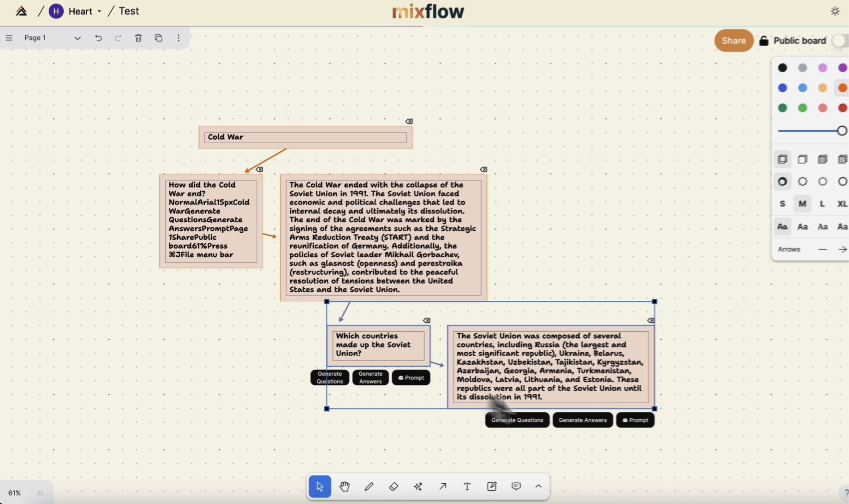The width and height of the screenshot is (849, 504).
Task: Select the Text tool
Action: pyautogui.click(x=467, y=486)
